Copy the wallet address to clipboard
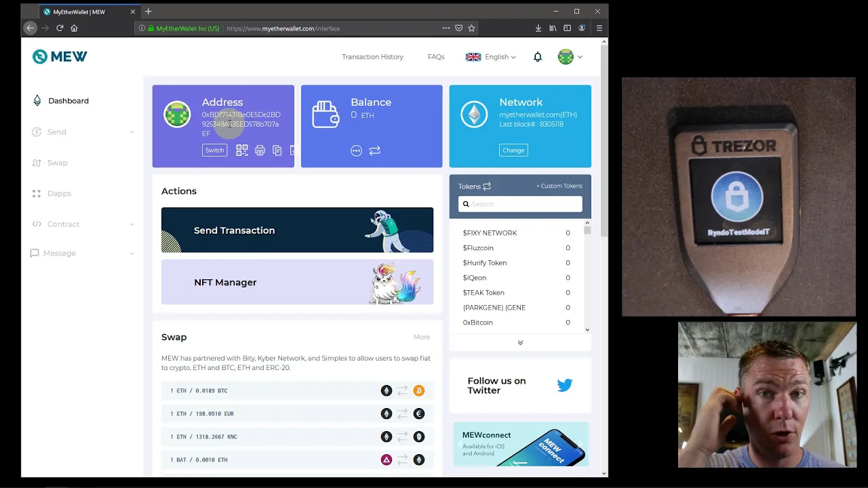This screenshot has height=488, width=868. (x=277, y=150)
